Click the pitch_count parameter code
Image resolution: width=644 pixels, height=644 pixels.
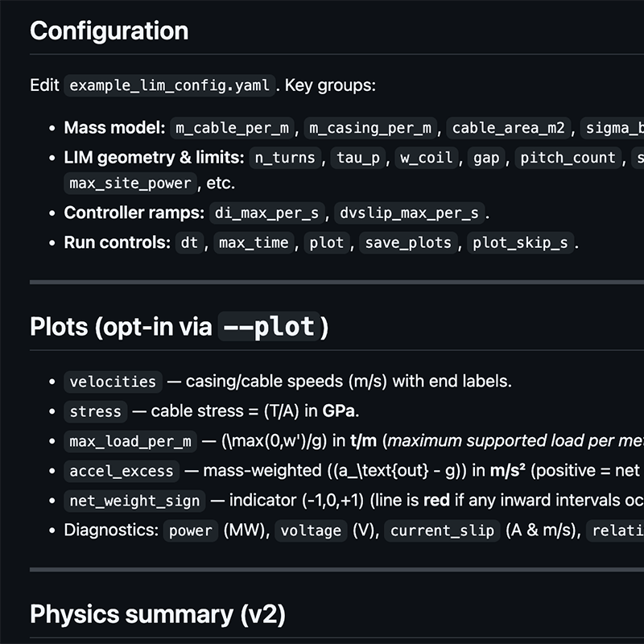[x=568, y=158]
